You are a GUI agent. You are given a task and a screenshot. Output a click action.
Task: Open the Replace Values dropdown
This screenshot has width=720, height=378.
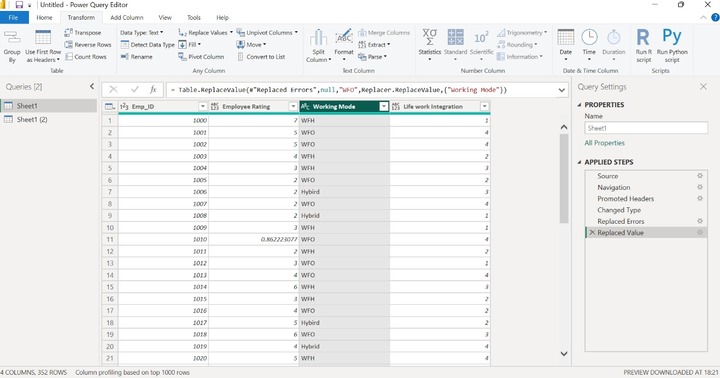click(x=205, y=33)
